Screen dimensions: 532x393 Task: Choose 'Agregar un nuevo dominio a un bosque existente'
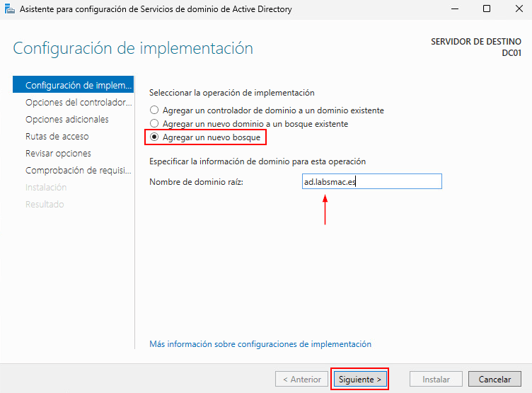coord(154,124)
